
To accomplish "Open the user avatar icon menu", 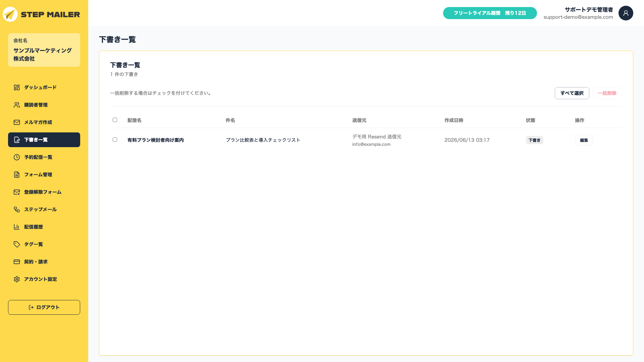I will coord(626,13).
